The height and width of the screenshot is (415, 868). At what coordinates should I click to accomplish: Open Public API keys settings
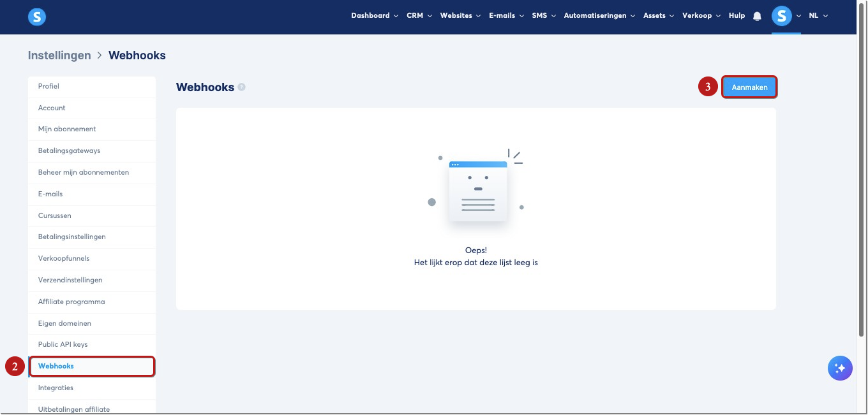[92, 345]
